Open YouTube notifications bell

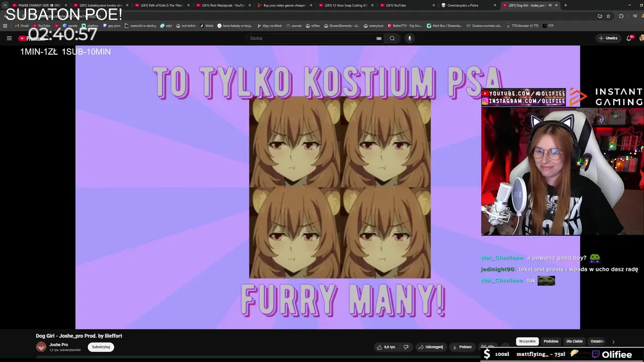click(630, 38)
